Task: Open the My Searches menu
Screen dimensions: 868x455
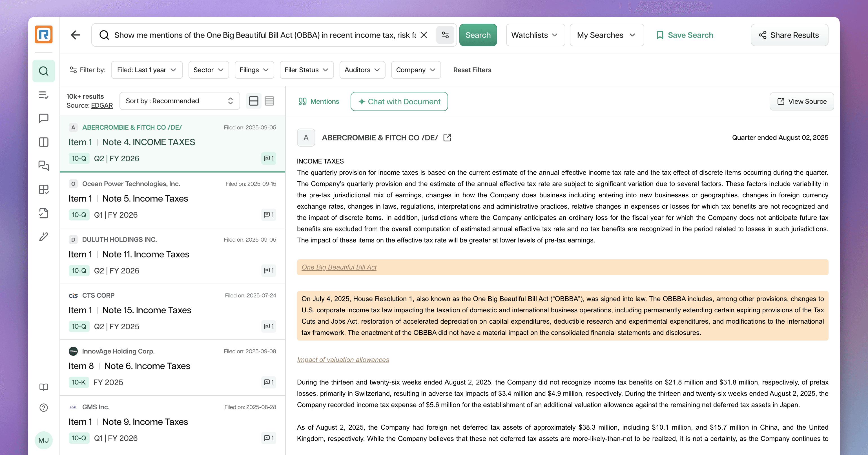Action: [x=606, y=35]
